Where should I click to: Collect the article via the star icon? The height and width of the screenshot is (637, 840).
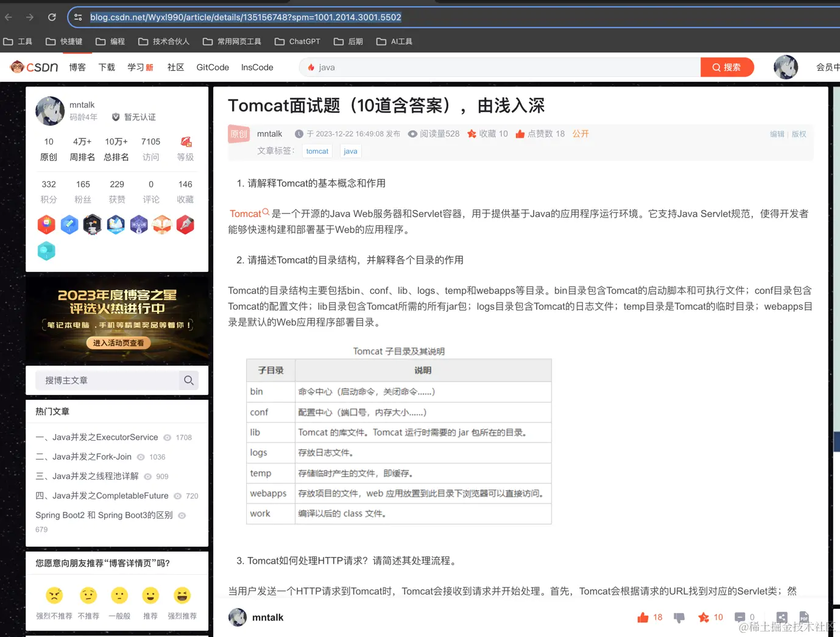pyautogui.click(x=704, y=617)
